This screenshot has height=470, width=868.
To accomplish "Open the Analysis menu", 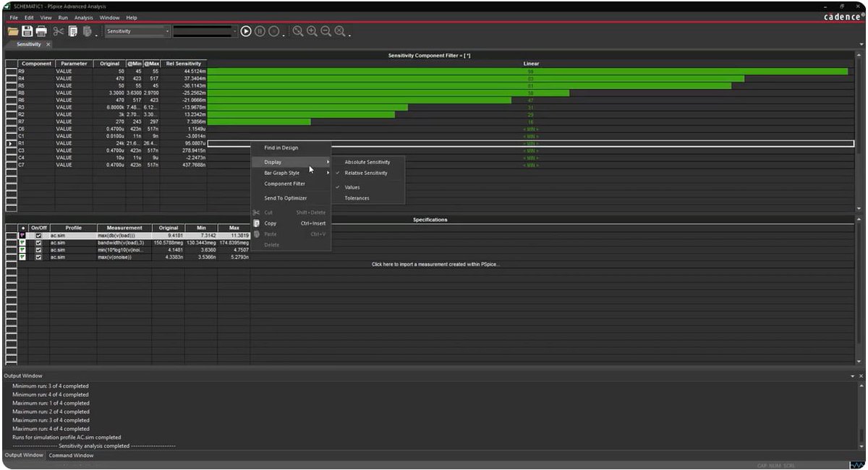I will pyautogui.click(x=83, y=17).
